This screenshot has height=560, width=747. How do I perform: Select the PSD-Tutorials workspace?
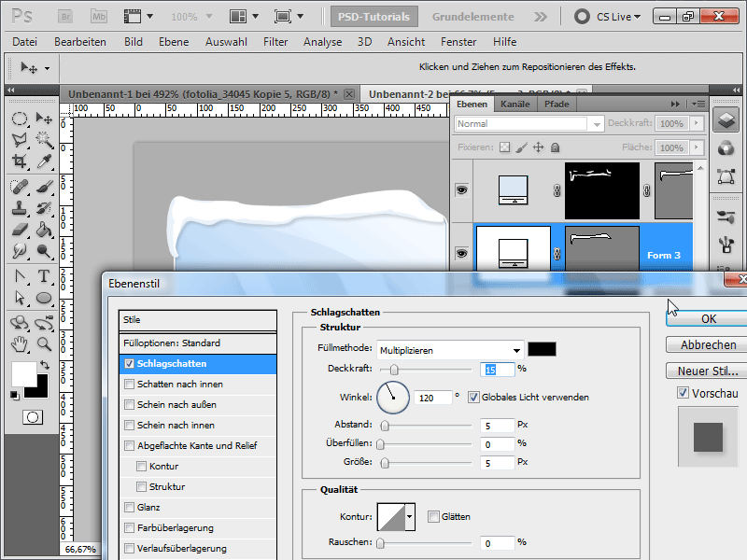[x=374, y=17]
